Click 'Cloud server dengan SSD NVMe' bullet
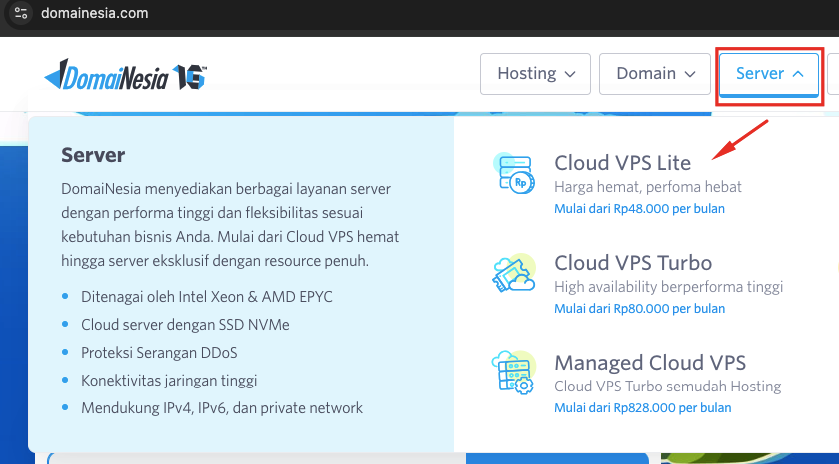 tap(185, 325)
